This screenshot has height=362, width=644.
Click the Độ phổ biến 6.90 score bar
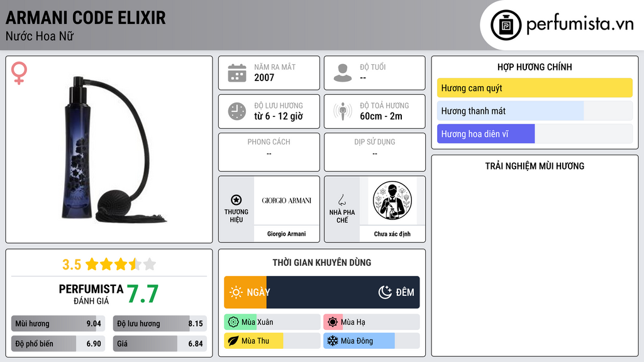58,344
